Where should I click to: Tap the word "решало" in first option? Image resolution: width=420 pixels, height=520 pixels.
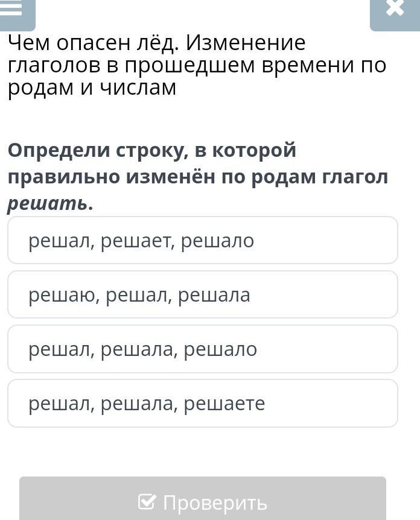(218, 241)
